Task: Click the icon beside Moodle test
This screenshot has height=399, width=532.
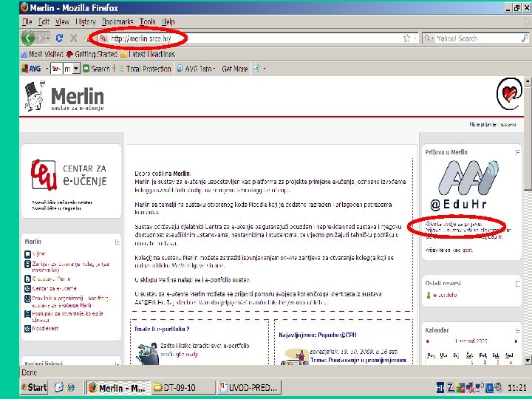Action: pyautogui.click(x=27, y=328)
